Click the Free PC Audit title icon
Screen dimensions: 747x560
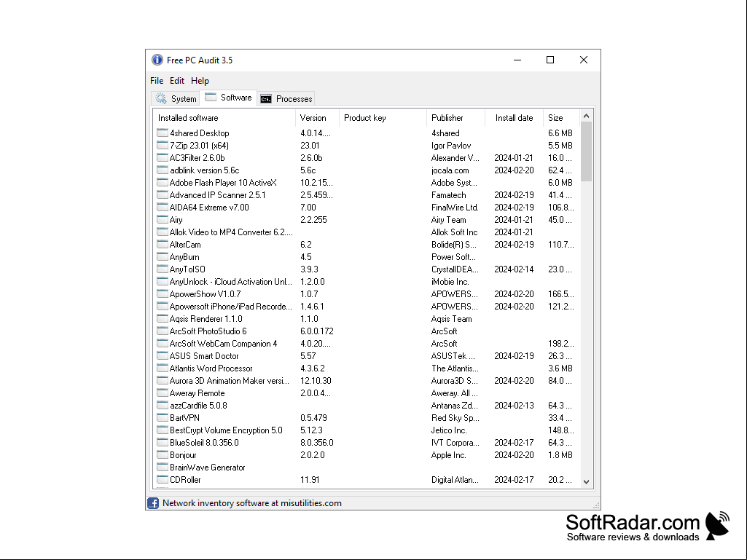[157, 60]
